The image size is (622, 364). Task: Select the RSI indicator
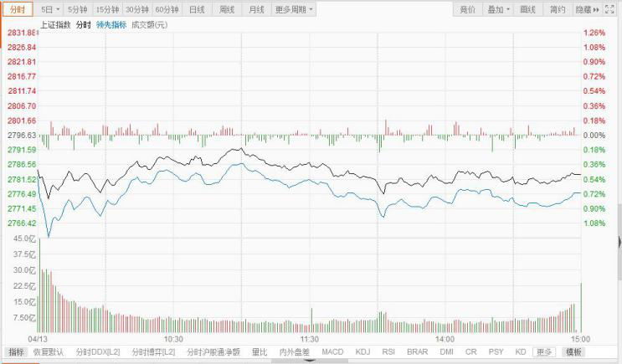pyautogui.click(x=388, y=352)
